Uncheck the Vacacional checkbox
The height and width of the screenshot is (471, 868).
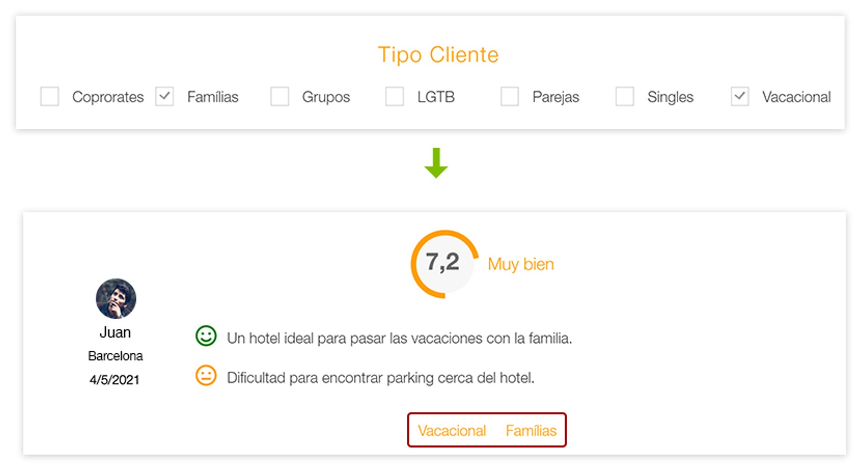[740, 97]
